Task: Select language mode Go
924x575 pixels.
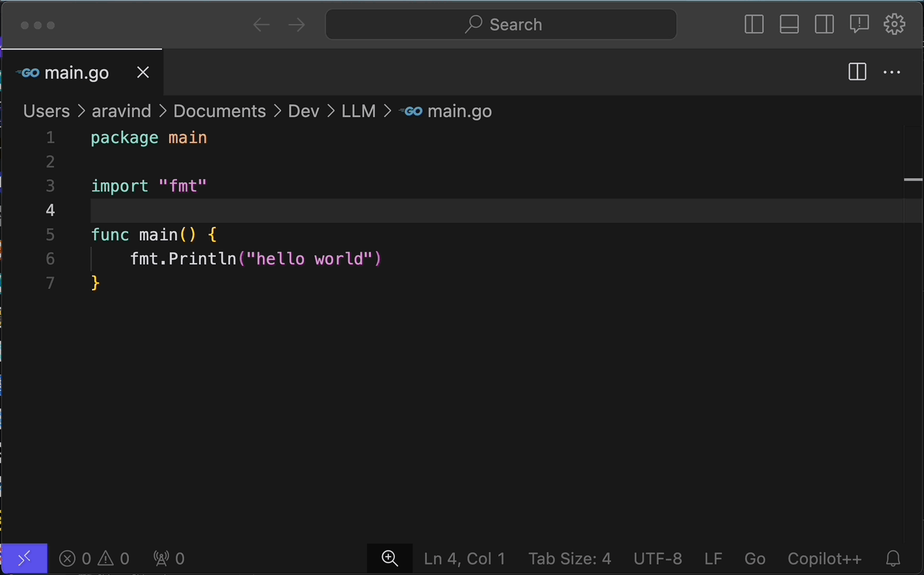Action: pyautogui.click(x=755, y=559)
